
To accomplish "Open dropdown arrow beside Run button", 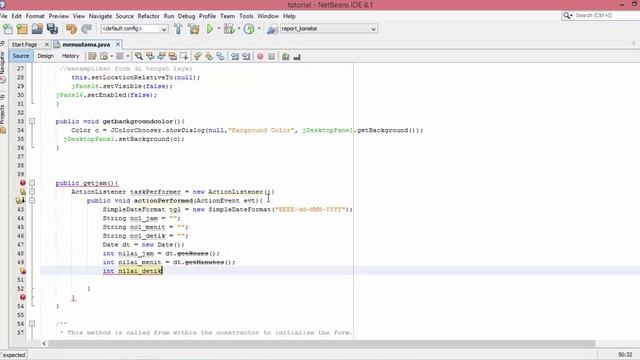I will pos(218,29).
